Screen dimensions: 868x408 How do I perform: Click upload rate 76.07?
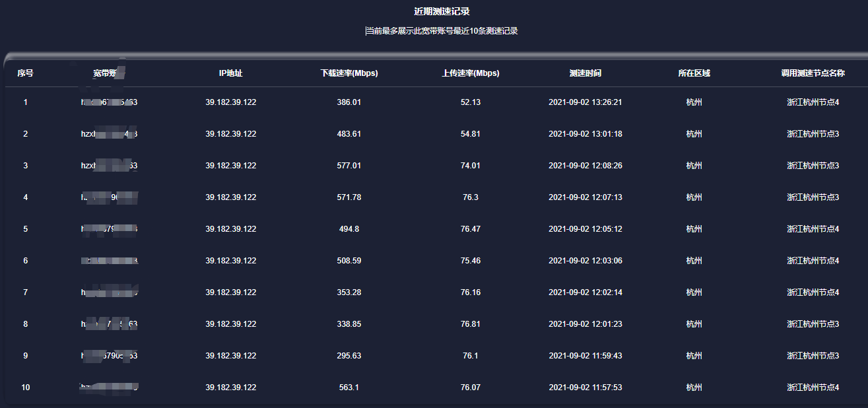(x=471, y=388)
